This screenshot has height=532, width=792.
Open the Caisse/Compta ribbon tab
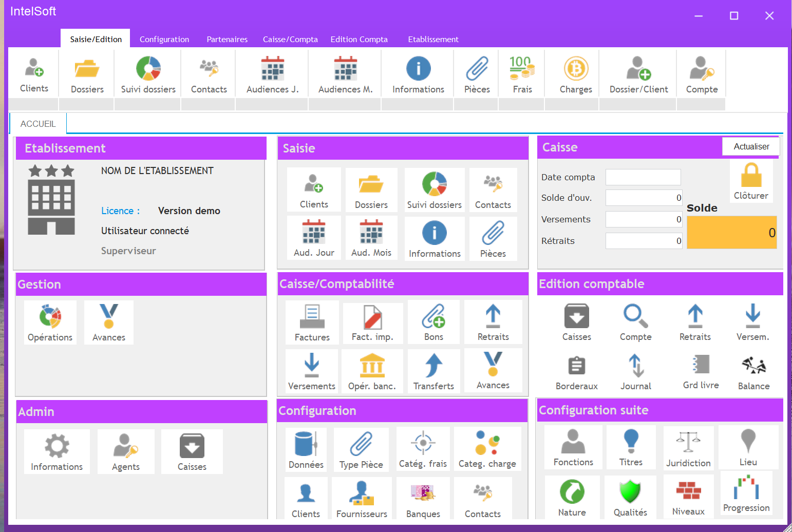click(290, 40)
